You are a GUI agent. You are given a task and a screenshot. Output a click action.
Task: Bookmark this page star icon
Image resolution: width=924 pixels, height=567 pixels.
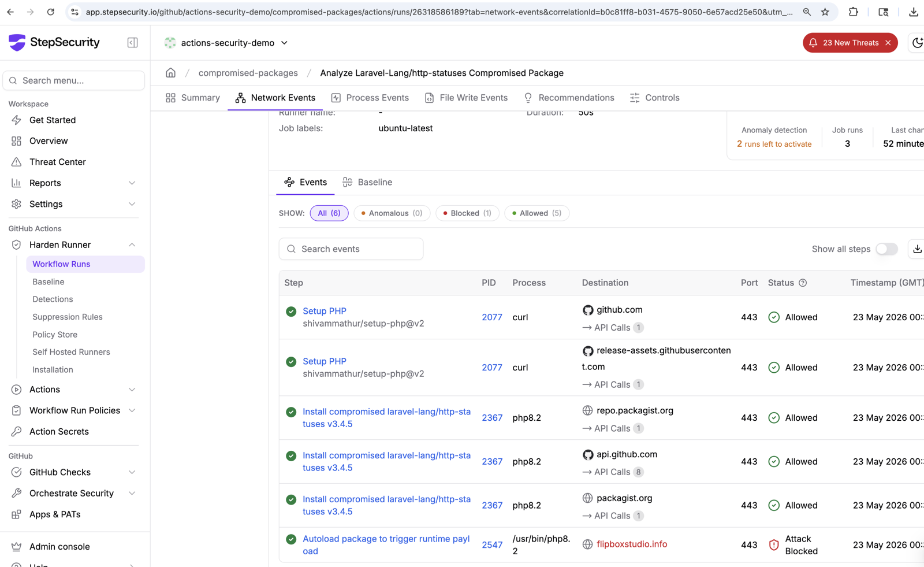pyautogui.click(x=825, y=12)
